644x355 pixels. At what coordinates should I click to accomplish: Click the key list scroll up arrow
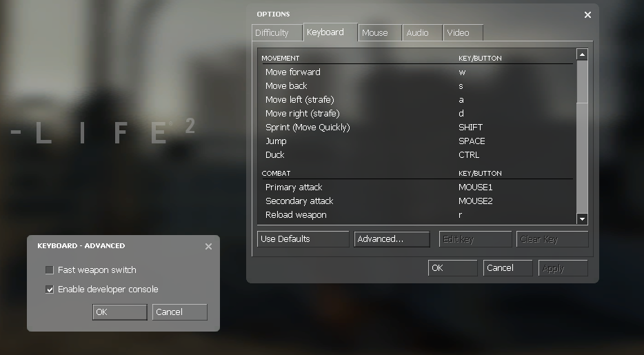tap(582, 54)
